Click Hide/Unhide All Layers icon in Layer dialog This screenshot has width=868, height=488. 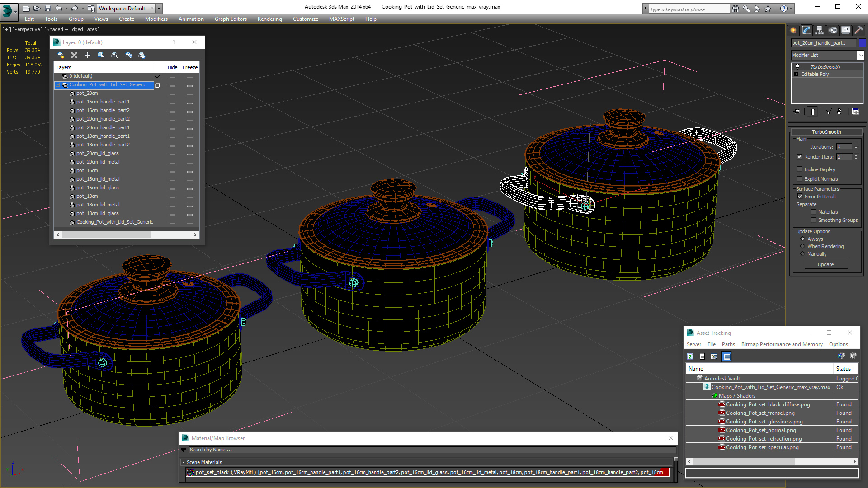pos(128,55)
